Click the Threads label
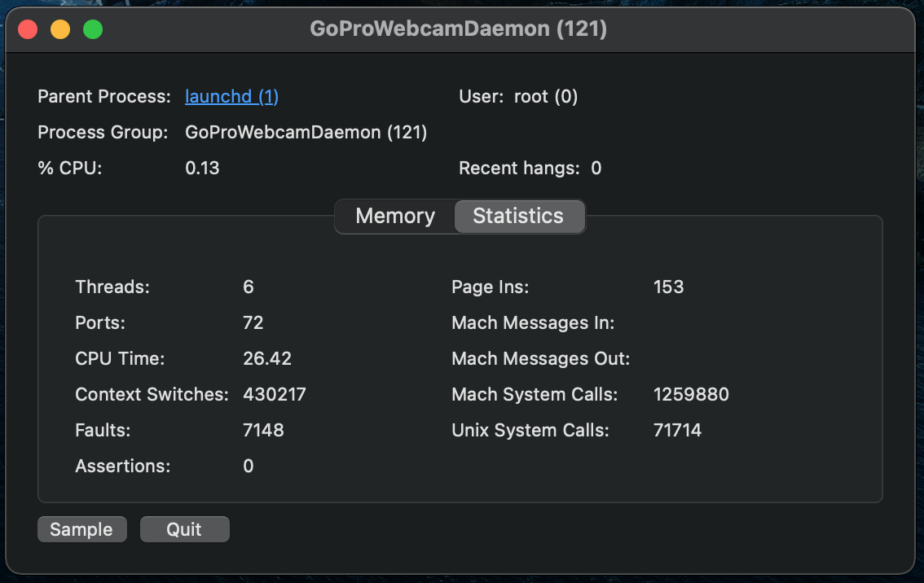Viewport: 924px width, 583px height. (112, 287)
